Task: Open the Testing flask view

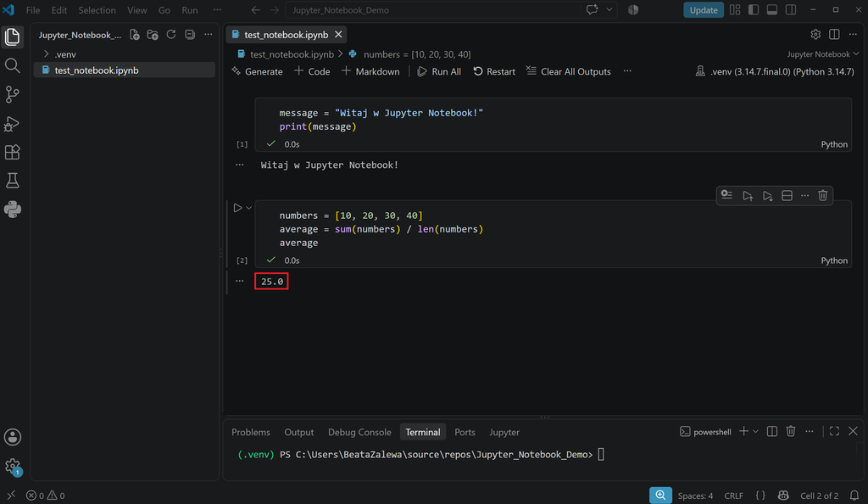Action: click(12, 181)
